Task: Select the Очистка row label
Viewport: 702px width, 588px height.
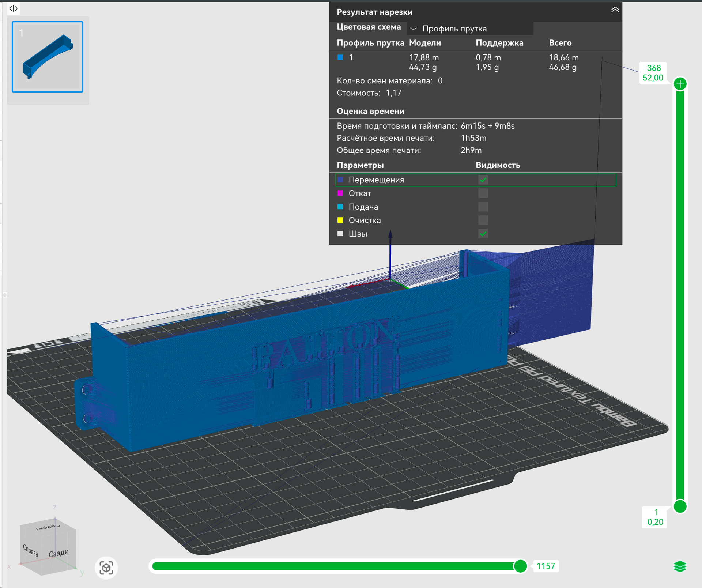Action: tap(365, 220)
